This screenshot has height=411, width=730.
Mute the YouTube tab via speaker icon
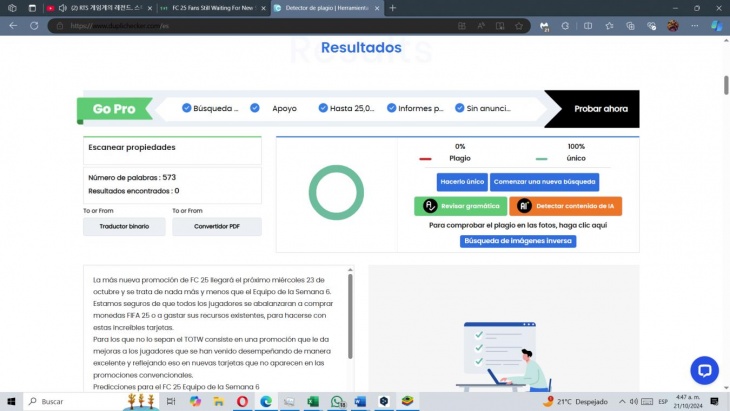pyautogui.click(x=62, y=8)
